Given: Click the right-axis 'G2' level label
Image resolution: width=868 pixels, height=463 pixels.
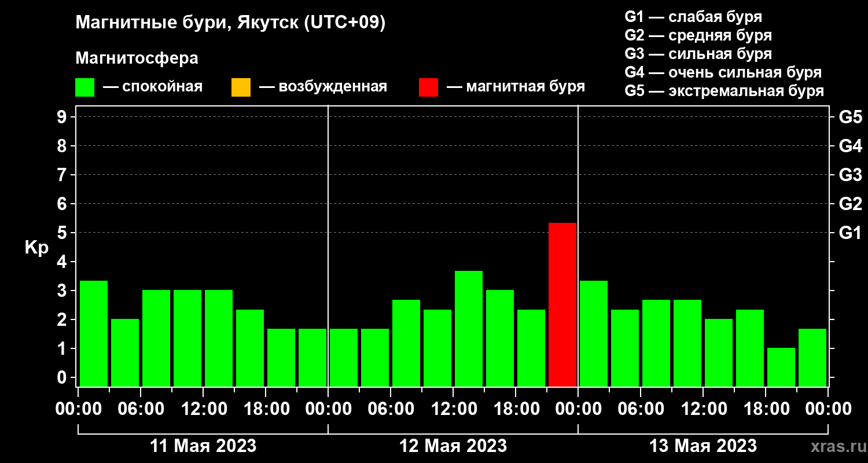Looking at the screenshot, I should 850,204.
